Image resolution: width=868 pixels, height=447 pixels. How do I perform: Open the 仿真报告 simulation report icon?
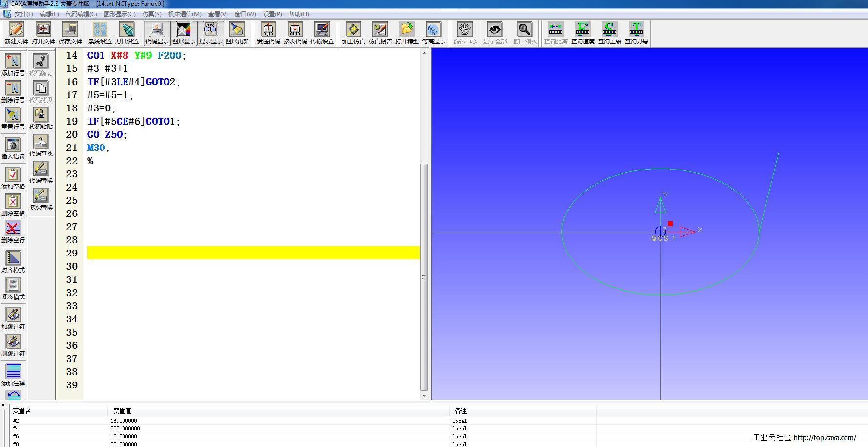pos(380,33)
